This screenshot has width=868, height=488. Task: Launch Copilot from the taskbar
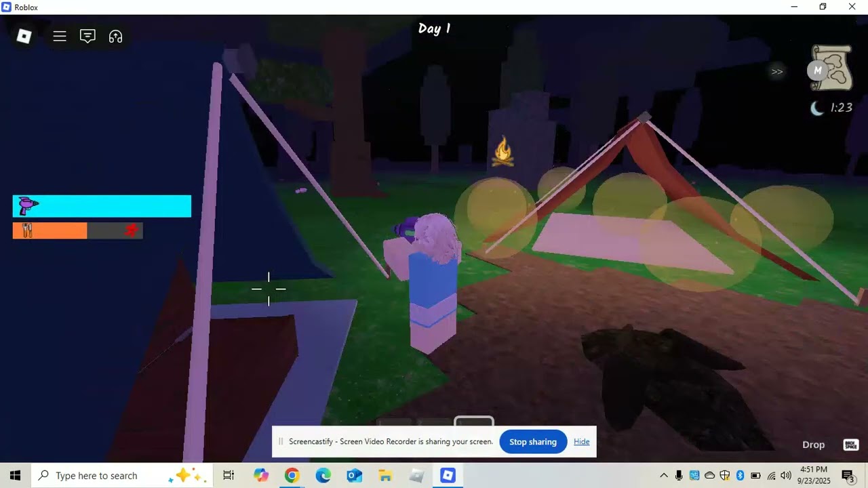coord(261,475)
